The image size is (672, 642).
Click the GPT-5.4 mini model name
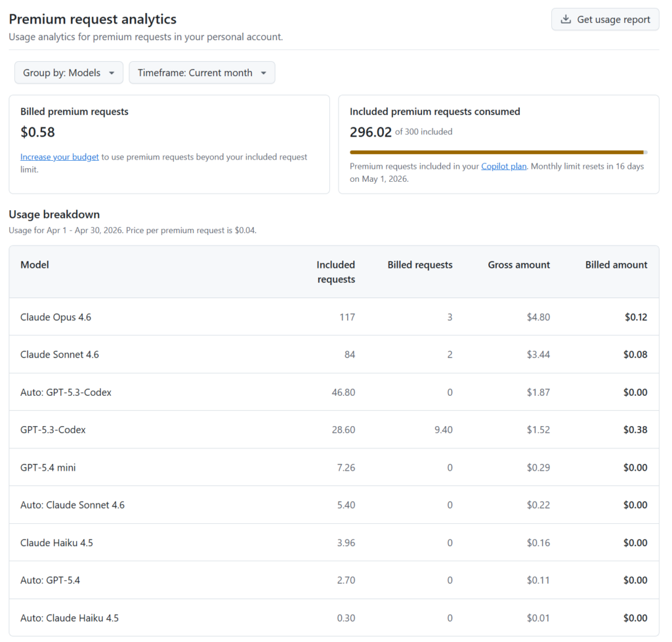coord(48,467)
